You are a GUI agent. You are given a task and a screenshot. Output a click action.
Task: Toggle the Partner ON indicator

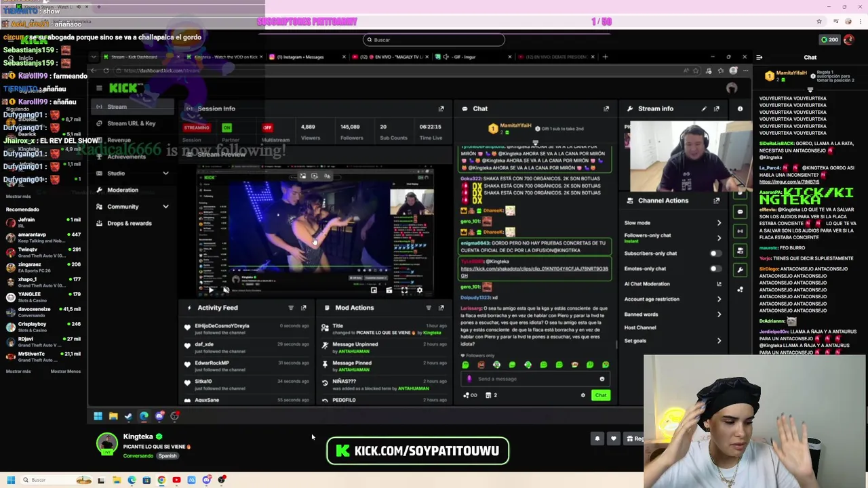click(226, 127)
